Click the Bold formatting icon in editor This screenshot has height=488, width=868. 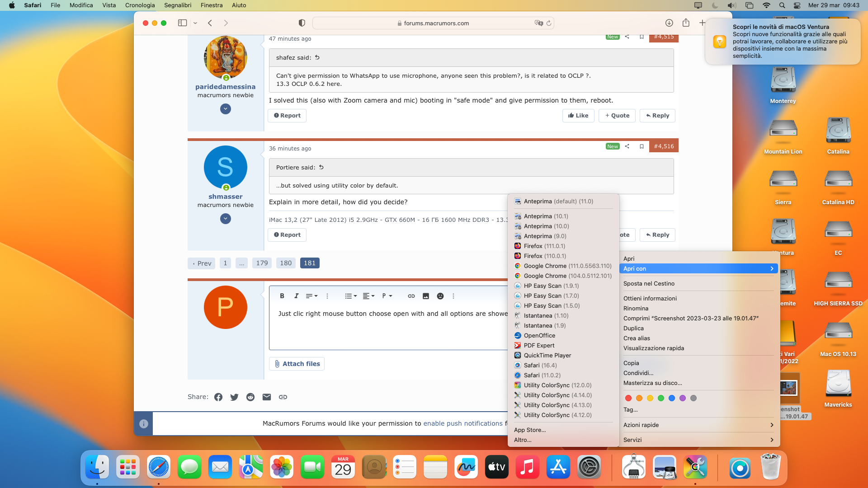pos(282,296)
